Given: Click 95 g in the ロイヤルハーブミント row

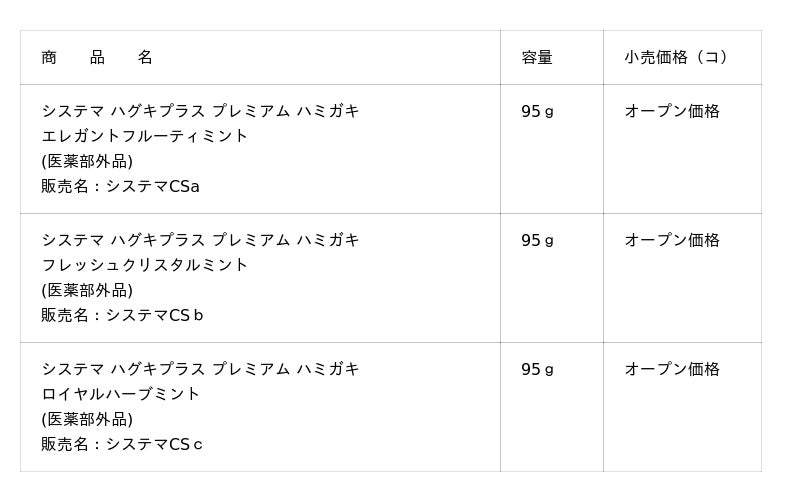Looking at the screenshot, I should pos(537,369).
